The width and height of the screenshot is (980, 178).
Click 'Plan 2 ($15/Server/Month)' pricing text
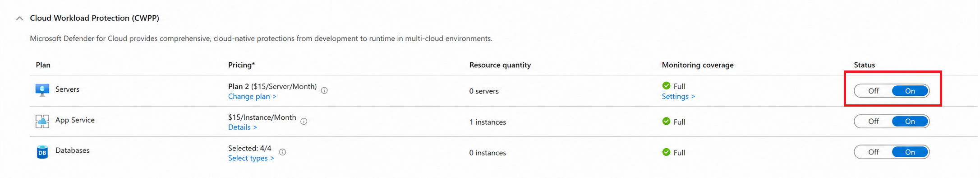[x=272, y=86]
